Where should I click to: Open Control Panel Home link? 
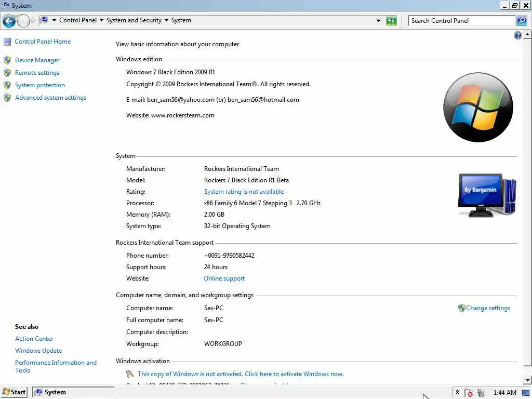43,42
